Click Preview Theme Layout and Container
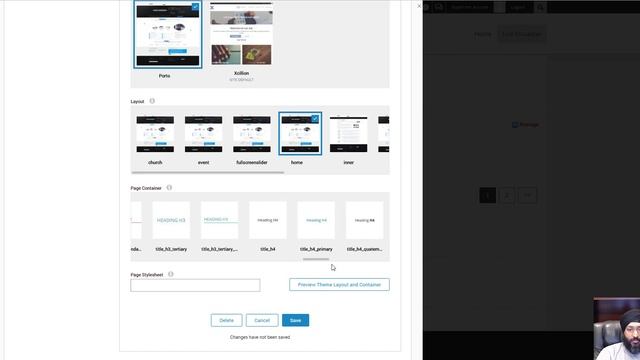Viewport: 640px width, 360px height. (x=339, y=284)
